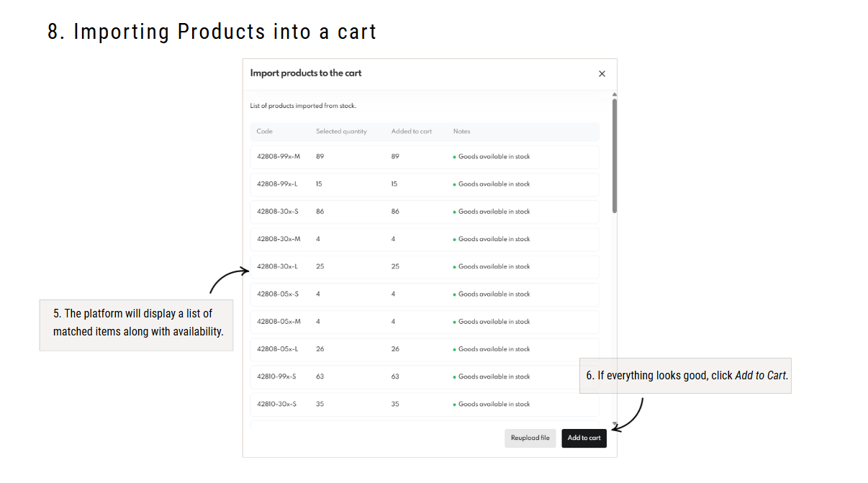Screen dimensions: 868x483
Task: Close the Import products dialog
Action: point(602,73)
